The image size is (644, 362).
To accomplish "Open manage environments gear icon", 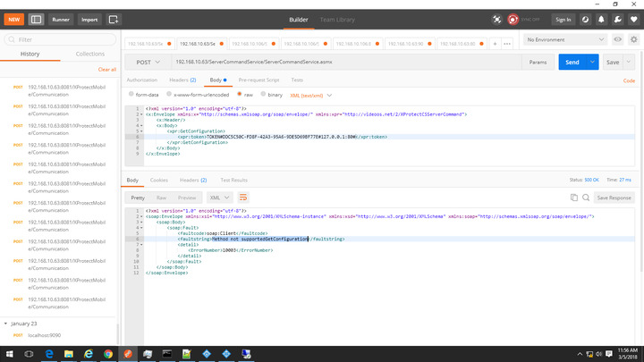I will [x=634, y=39].
